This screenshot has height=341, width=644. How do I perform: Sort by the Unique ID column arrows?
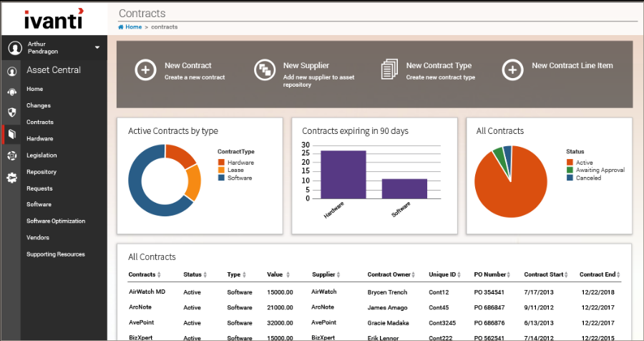[459, 275]
